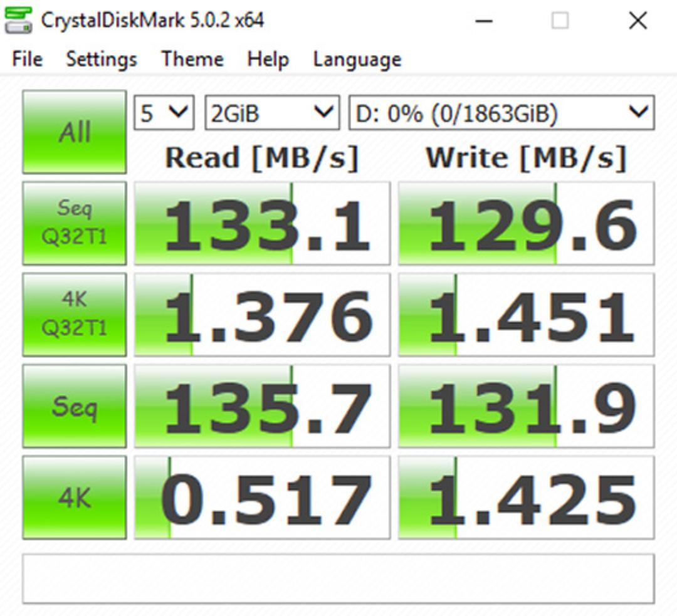Open the Help menu
This screenshot has width=677, height=616.
click(268, 59)
